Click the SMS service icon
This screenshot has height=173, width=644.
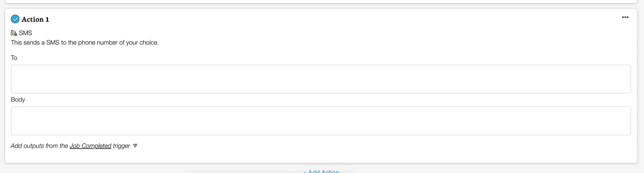[x=14, y=33]
